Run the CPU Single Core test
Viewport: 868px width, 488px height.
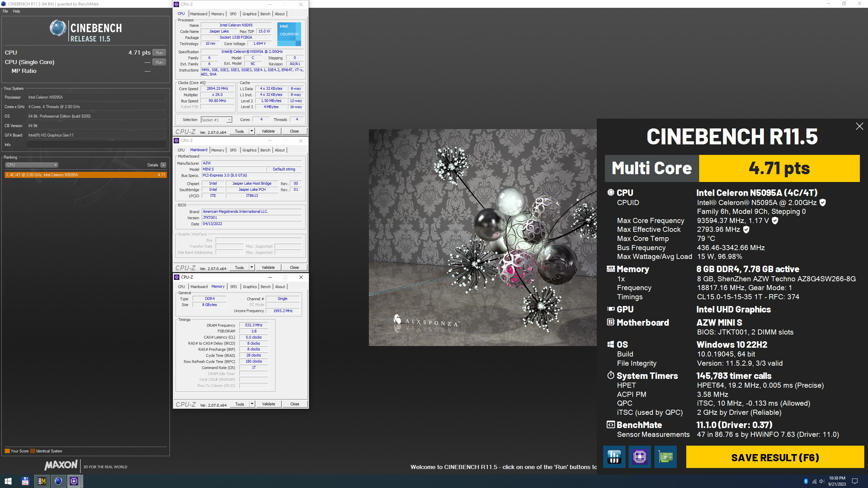pos(159,62)
